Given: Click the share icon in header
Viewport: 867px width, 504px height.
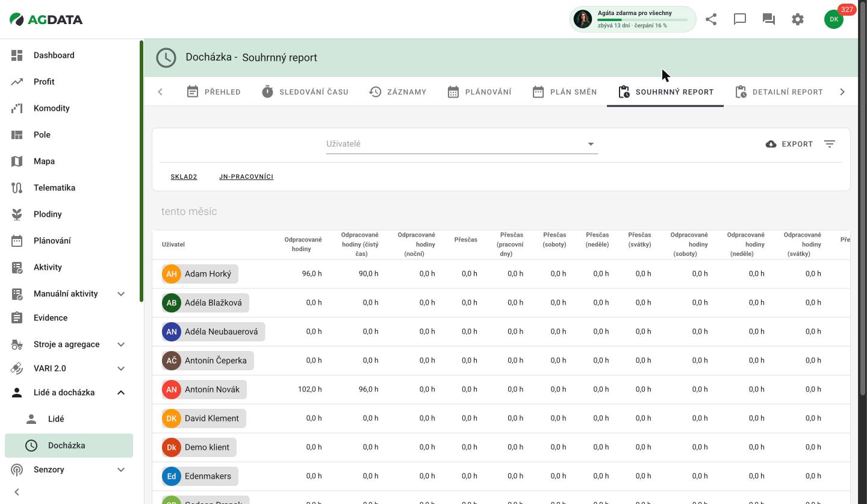Looking at the screenshot, I should click(711, 19).
